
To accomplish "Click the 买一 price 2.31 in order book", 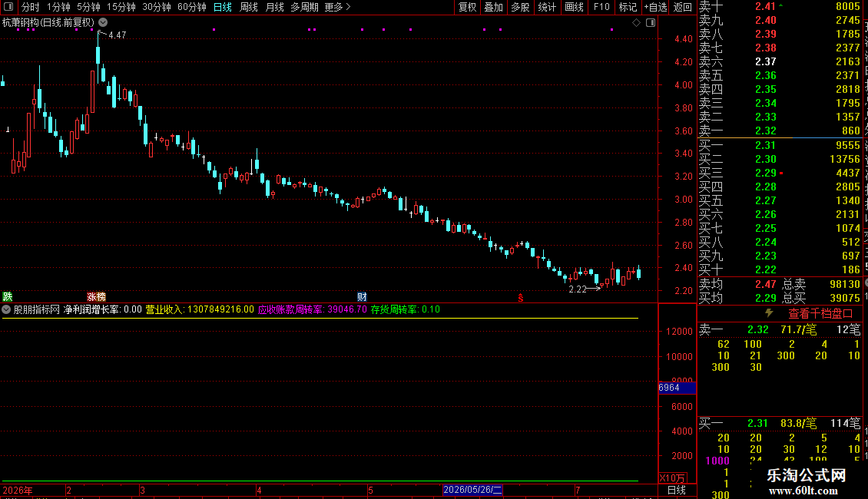I will tap(766, 146).
